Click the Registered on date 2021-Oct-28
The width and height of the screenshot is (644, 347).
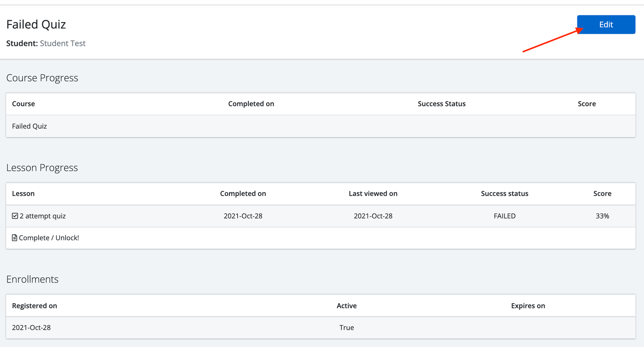31,328
